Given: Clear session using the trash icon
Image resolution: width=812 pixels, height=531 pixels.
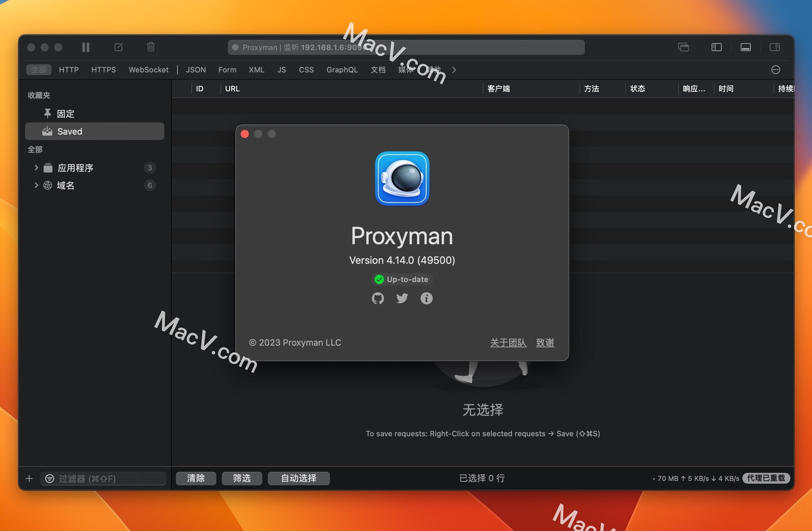Looking at the screenshot, I should coord(151,47).
